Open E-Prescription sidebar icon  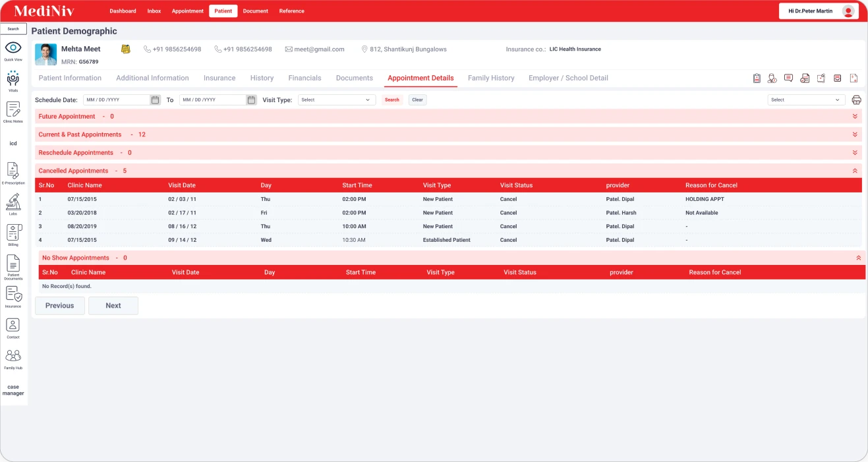(13, 171)
